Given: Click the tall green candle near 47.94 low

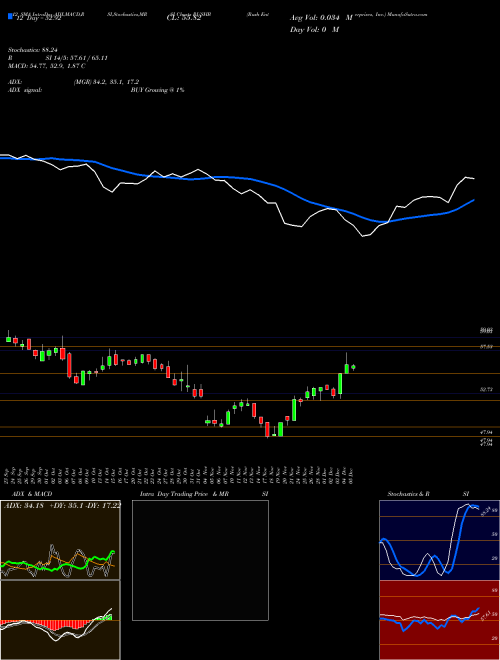Looking at the screenshot, I should click(x=280, y=429).
